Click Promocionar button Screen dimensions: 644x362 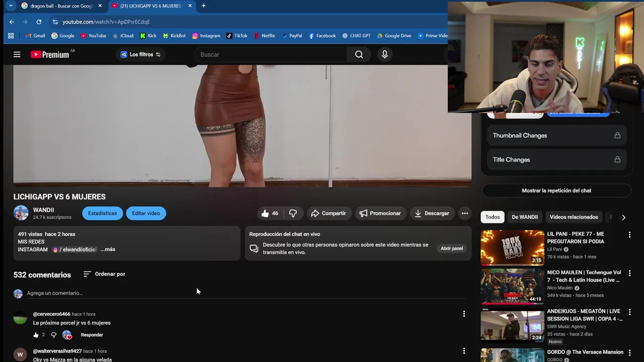380,213
